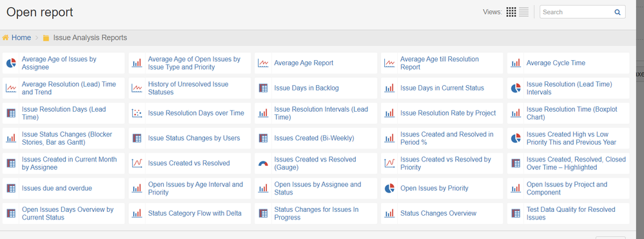This screenshot has height=239, width=644.
Task: Open the Average Cycle Time report
Action: 556,63
